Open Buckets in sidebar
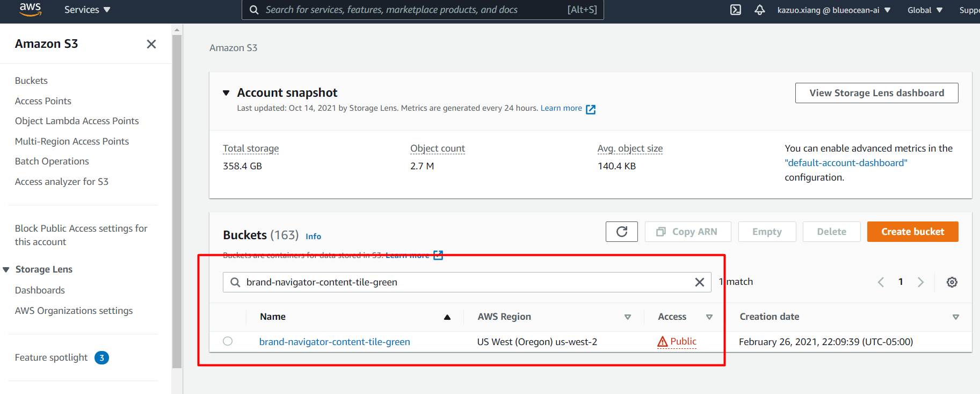Viewport: 980px width, 394px height. pos(31,81)
